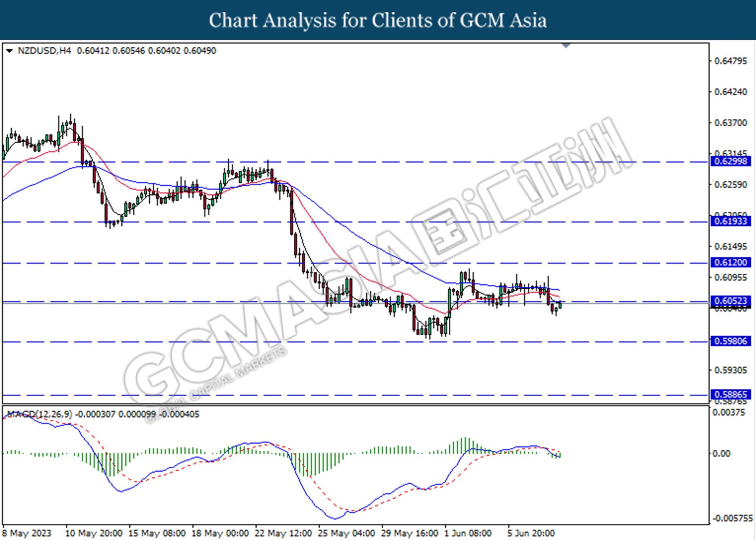
Task: Click the NZDUSD,H4 symbol title text
Action: pos(44,51)
